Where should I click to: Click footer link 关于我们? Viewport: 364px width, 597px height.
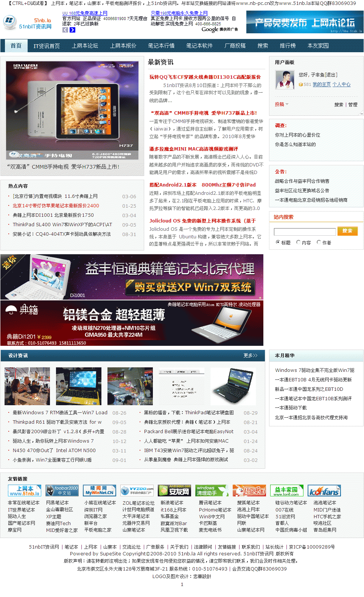(179, 547)
